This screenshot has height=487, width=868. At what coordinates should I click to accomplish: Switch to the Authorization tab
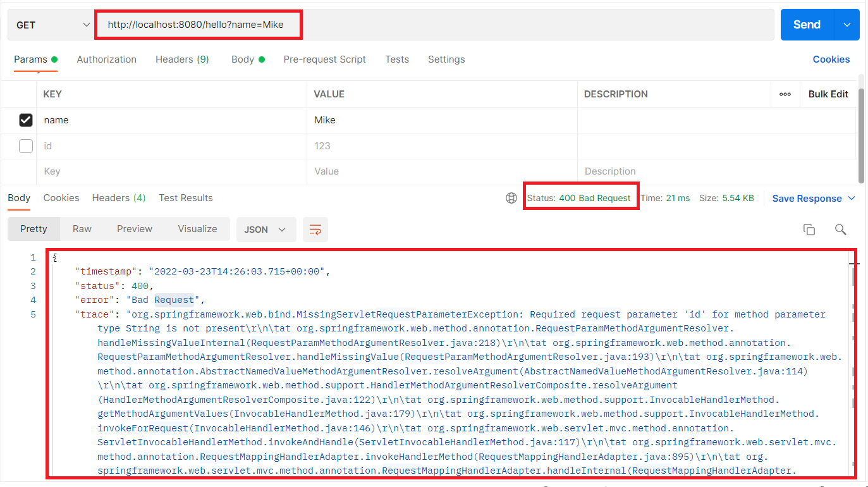tap(106, 59)
